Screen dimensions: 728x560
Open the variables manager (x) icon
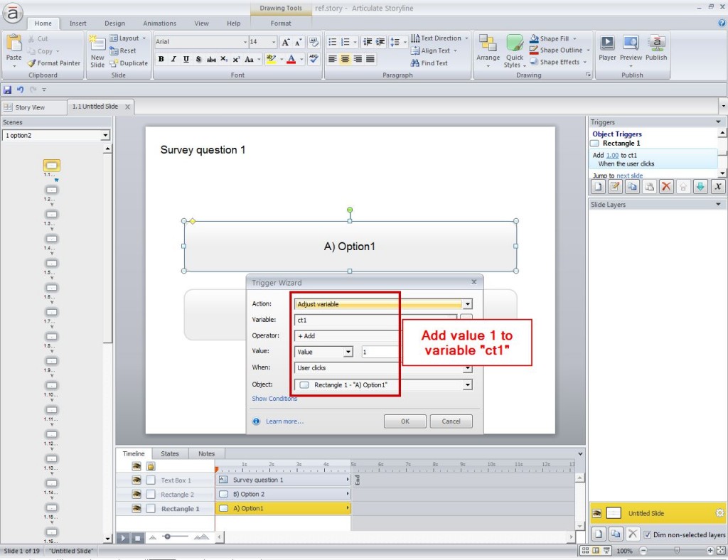[x=718, y=186]
